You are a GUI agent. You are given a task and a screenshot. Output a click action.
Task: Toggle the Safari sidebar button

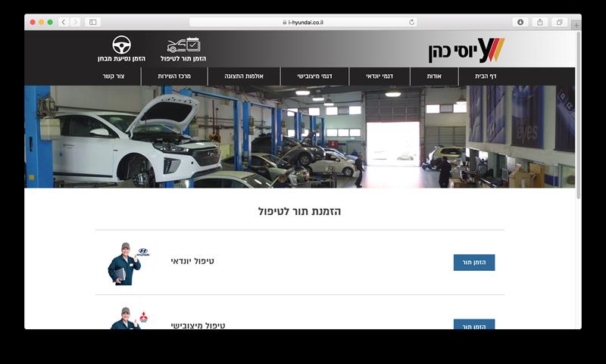(92, 23)
